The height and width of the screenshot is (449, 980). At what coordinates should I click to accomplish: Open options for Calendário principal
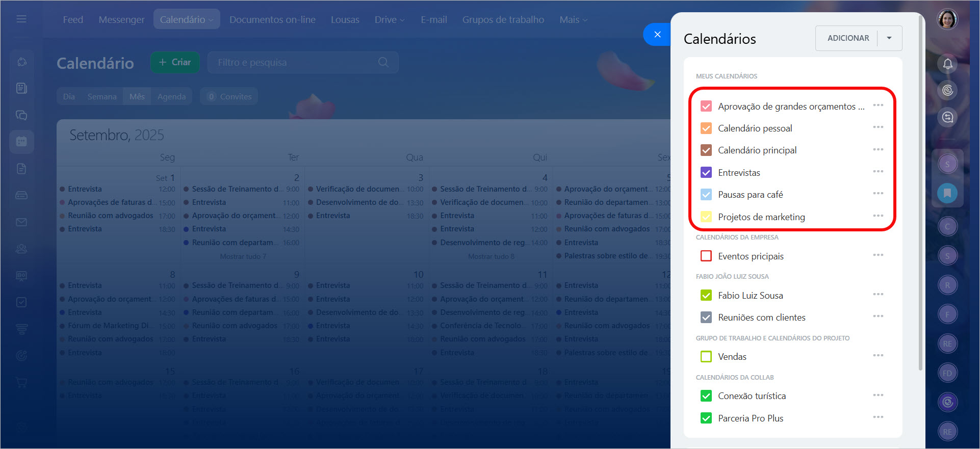tap(878, 150)
